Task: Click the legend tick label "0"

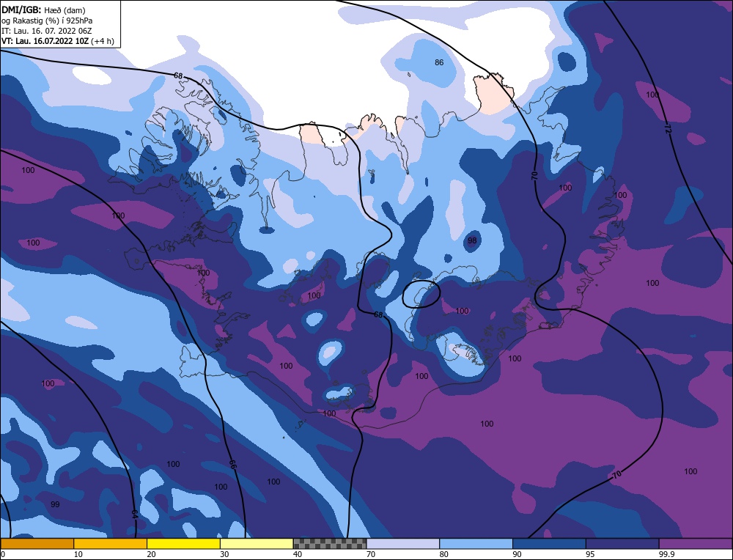Action: coord(3,554)
